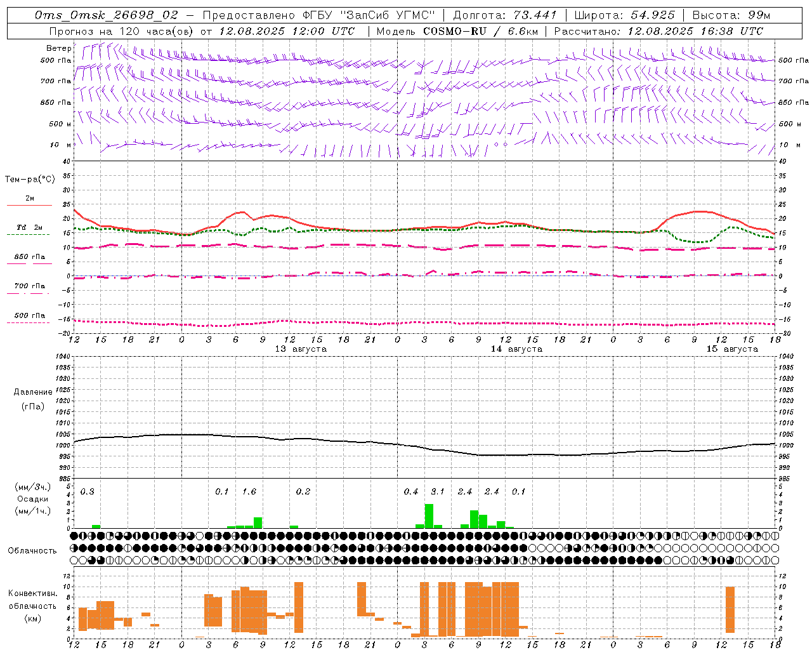Viewport: 812px width, 650px height.
Task: Click the '15 августа' date label
Action: point(732,349)
